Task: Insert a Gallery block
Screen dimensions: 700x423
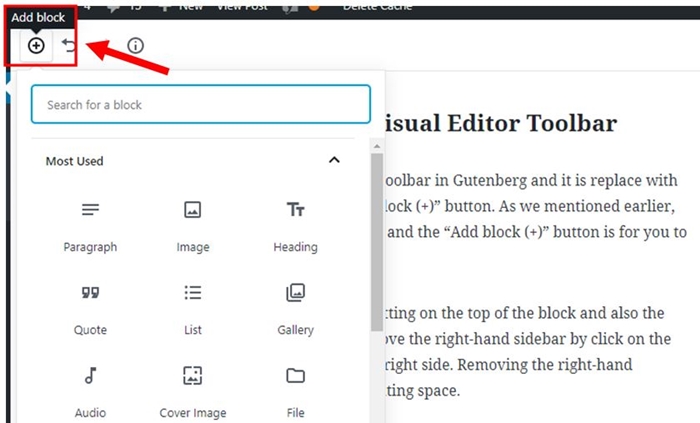Action: click(296, 311)
